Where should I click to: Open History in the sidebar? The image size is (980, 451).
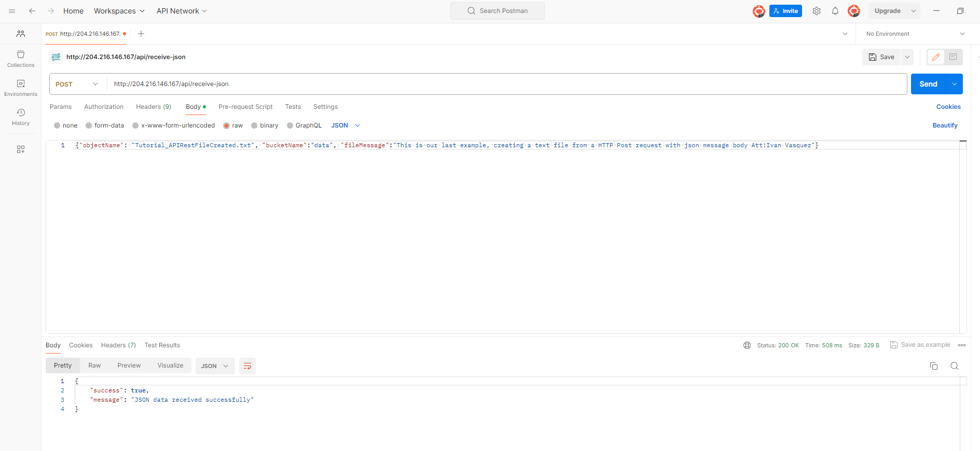pyautogui.click(x=21, y=117)
